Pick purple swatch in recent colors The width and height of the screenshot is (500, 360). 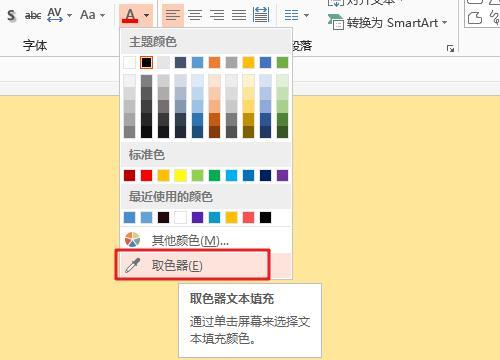coord(197,218)
